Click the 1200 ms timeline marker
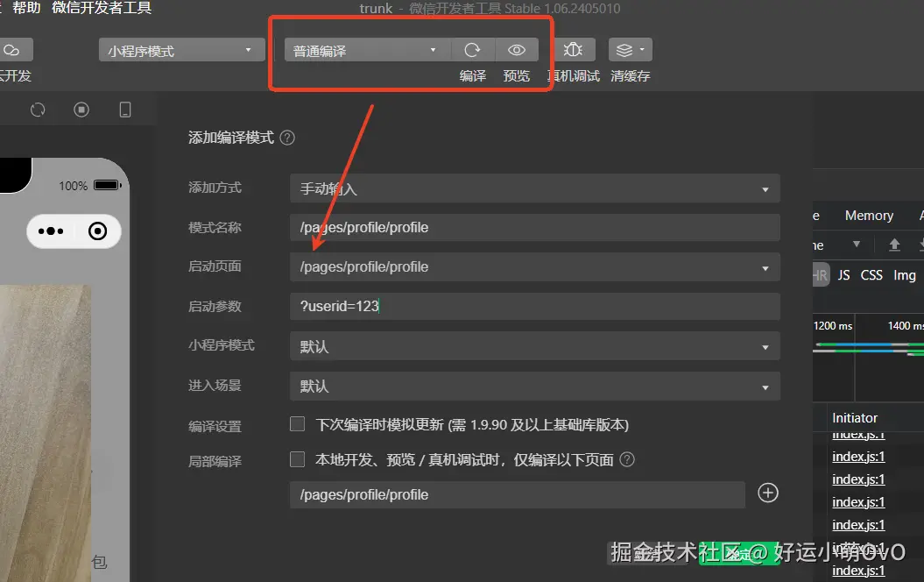 833,326
